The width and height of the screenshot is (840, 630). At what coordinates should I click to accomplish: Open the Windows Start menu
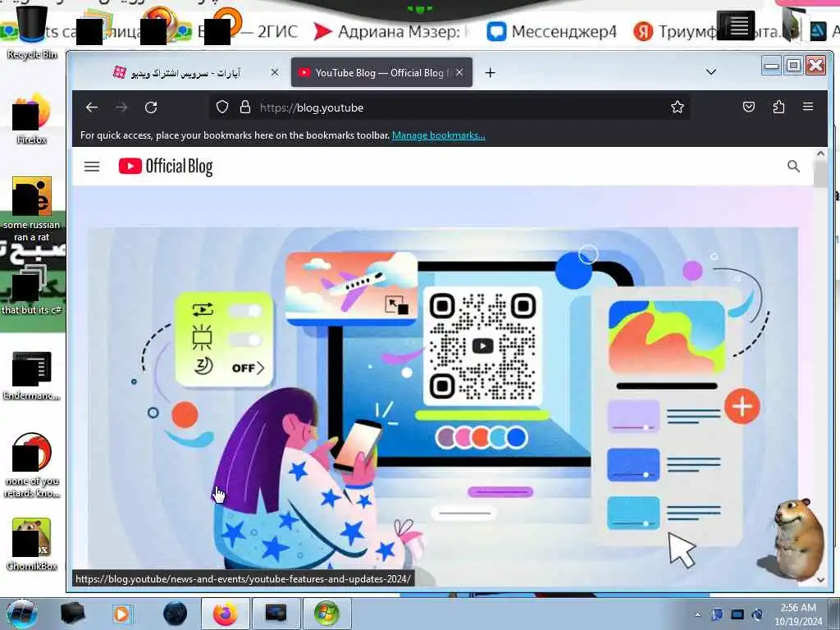click(21, 614)
